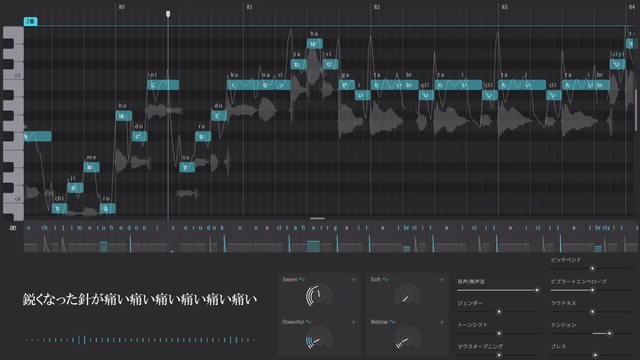The image size is (640, 360).
Task: Click the ピッチベンド slider handle
Action: point(592,269)
